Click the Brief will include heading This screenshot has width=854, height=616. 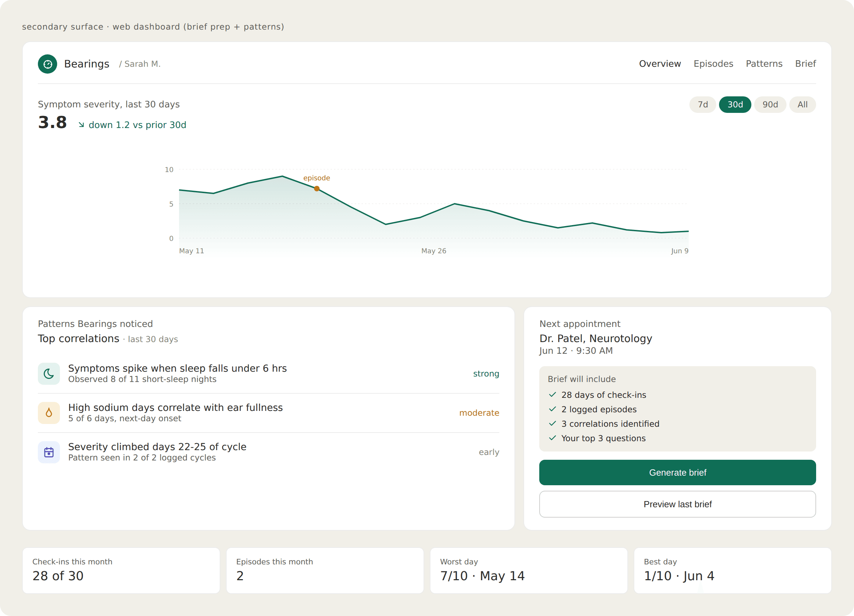(x=582, y=379)
